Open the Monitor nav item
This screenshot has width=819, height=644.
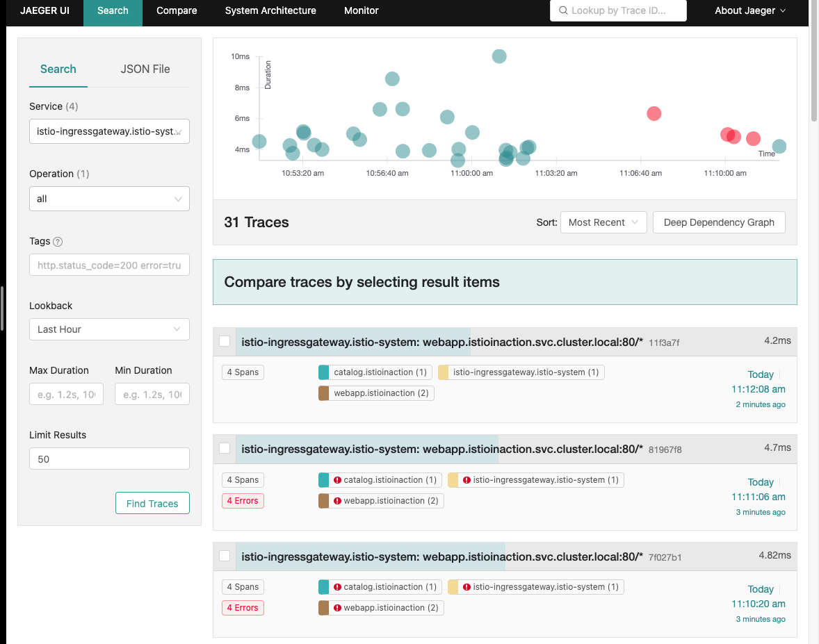[x=362, y=10]
